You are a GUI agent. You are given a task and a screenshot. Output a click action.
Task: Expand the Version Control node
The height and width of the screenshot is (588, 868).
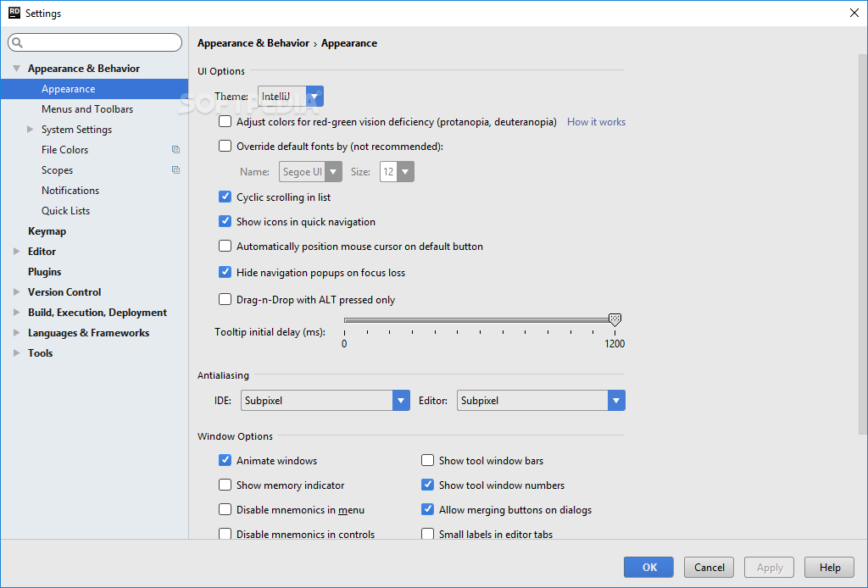pyautogui.click(x=17, y=291)
